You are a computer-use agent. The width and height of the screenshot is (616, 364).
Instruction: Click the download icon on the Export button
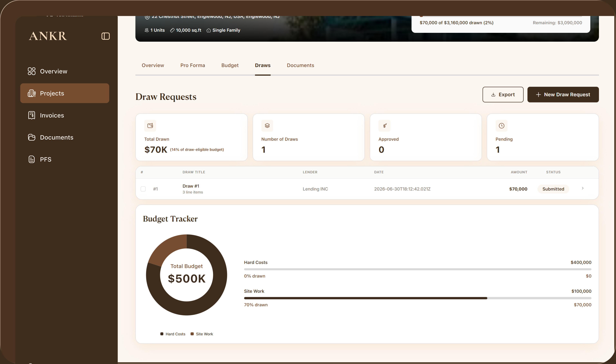[493, 95]
